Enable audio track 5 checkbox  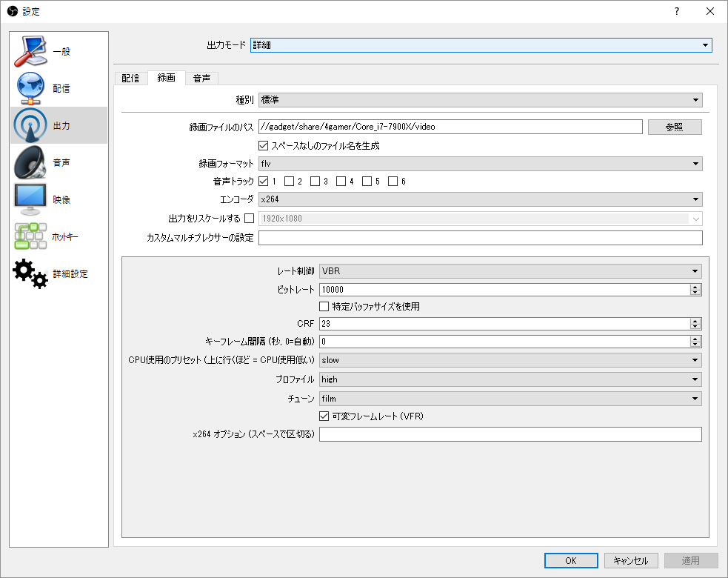pyautogui.click(x=367, y=182)
